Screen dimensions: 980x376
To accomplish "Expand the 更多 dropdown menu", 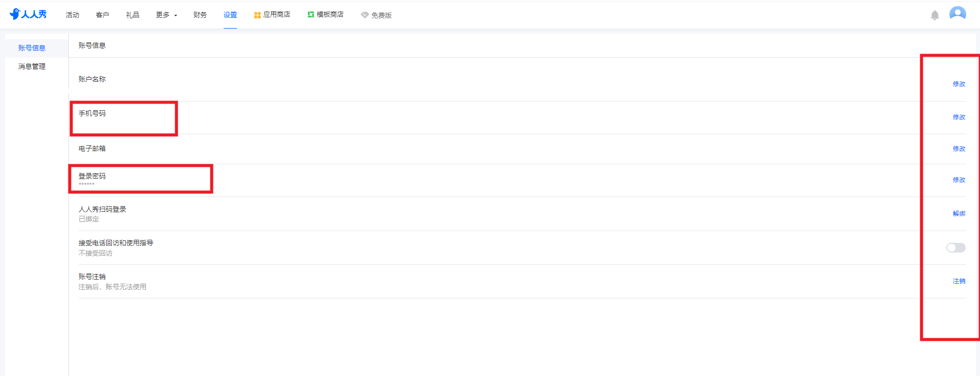I will [166, 15].
